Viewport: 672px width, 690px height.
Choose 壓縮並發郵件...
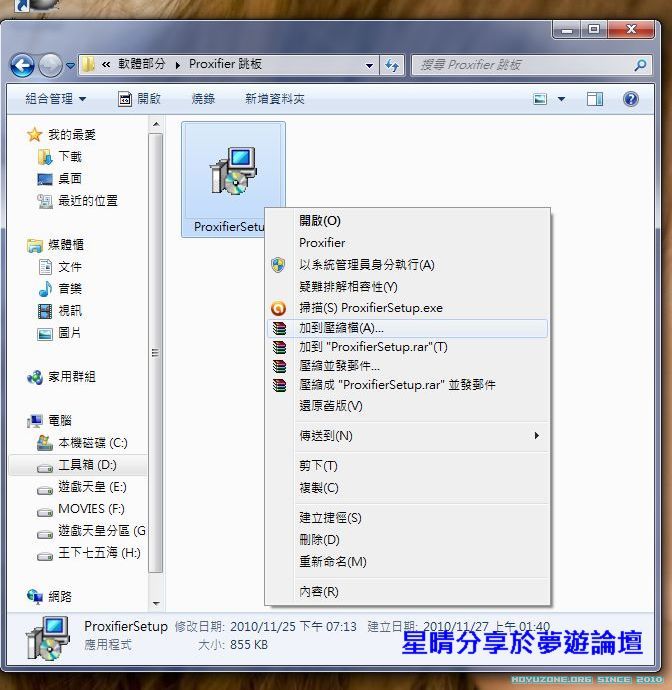[x=408, y=366]
